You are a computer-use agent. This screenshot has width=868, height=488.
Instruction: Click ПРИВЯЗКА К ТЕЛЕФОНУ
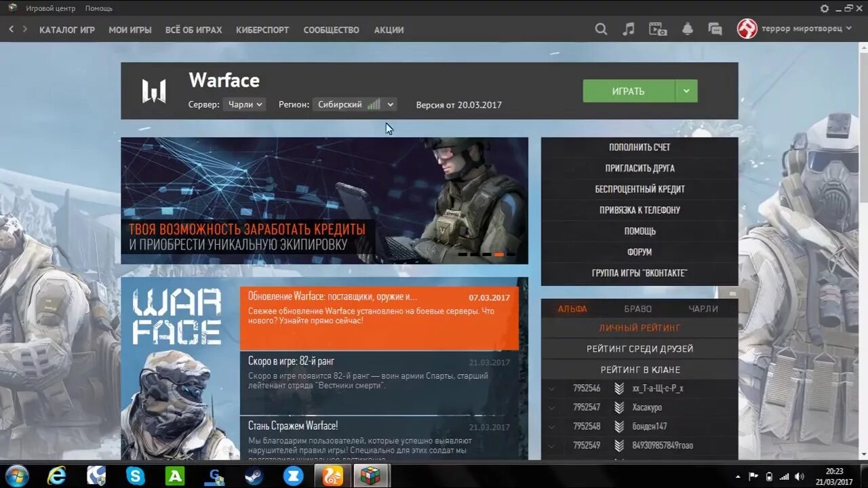[639, 210]
